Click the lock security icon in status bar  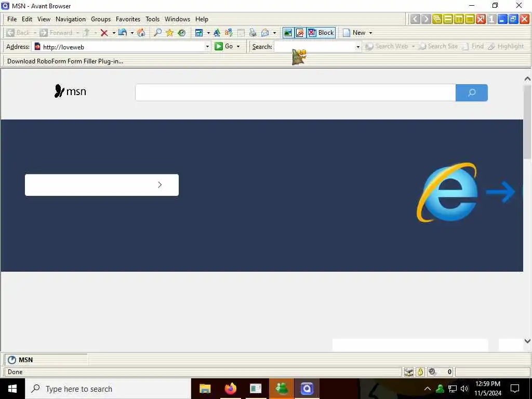coord(420,372)
